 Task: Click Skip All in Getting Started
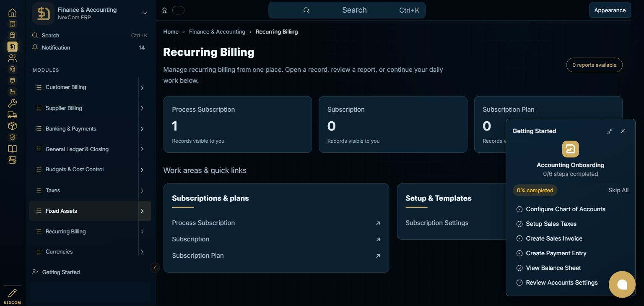pyautogui.click(x=618, y=190)
